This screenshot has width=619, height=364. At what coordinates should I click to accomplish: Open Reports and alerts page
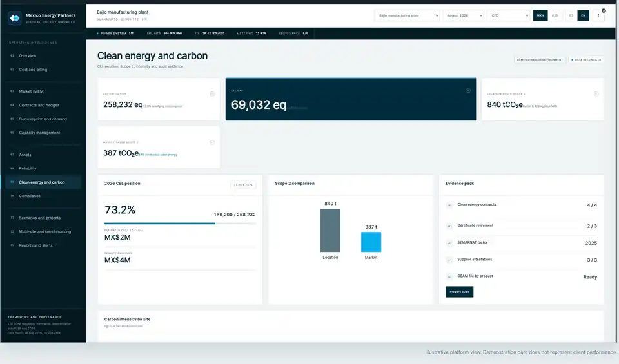pos(43,245)
